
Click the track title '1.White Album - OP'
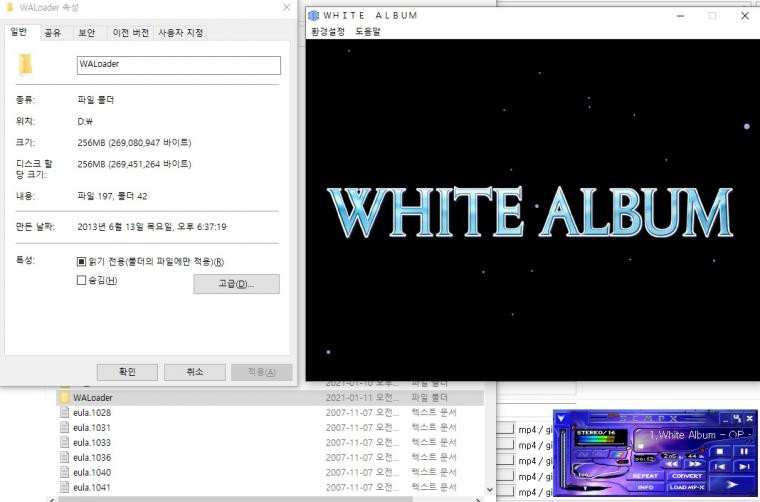(x=700, y=435)
